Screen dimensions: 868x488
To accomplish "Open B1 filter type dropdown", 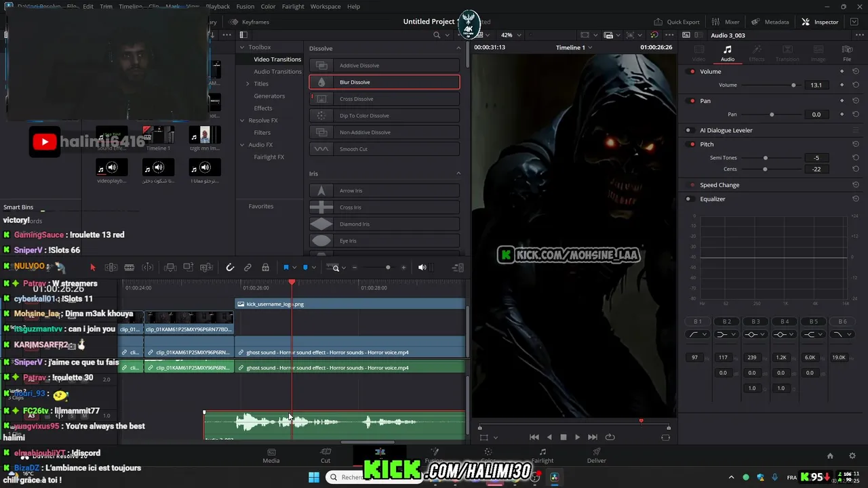I will pos(698,334).
